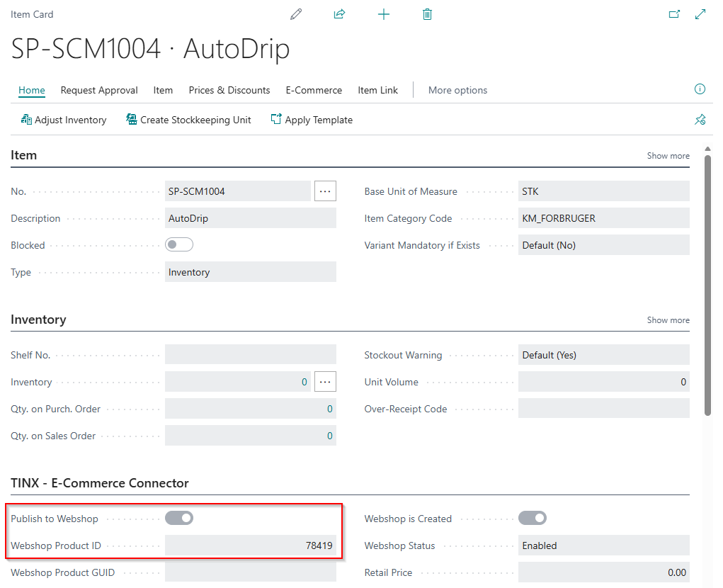
Task: Open the Request Approval menu
Action: [99, 90]
